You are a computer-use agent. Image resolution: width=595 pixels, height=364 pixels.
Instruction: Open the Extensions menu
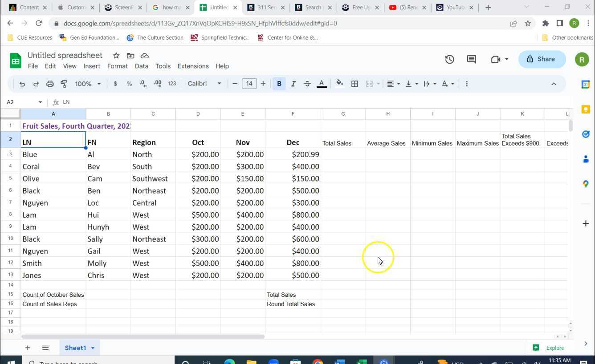193,66
